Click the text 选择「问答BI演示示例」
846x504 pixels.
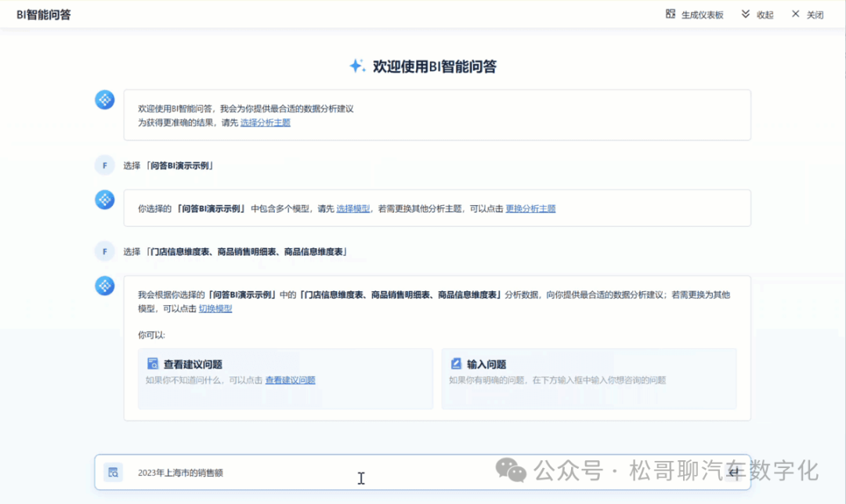coord(169,165)
